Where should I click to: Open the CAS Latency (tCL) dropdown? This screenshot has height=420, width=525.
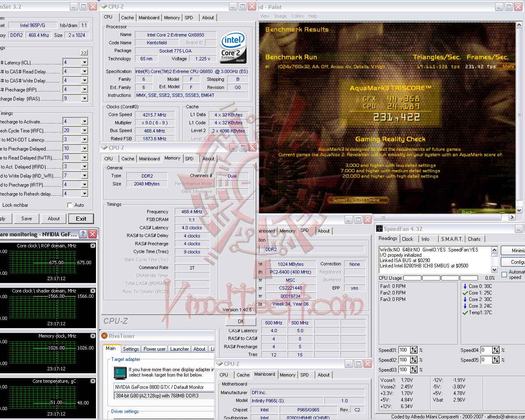[84, 62]
